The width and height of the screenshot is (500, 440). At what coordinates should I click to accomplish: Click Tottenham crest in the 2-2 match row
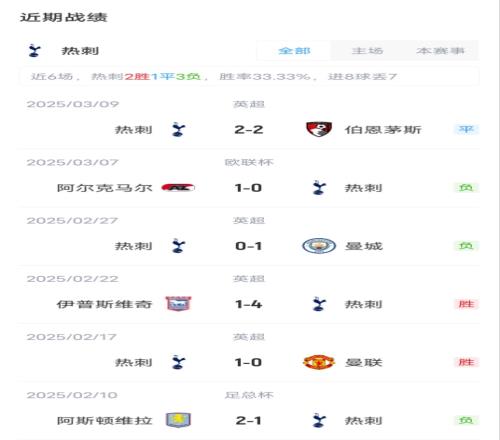178,130
